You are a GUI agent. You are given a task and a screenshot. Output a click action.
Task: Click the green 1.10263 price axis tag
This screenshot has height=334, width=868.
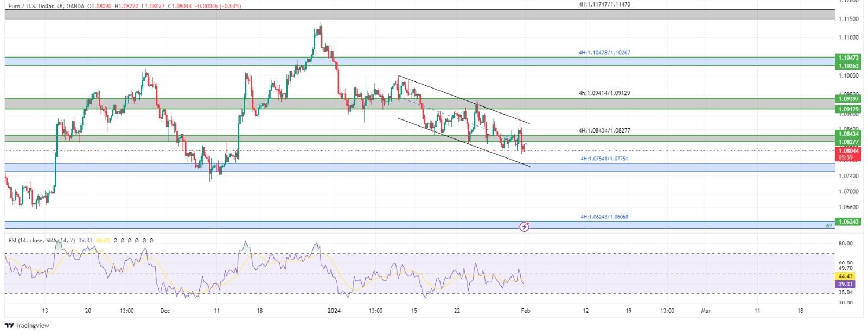pyautogui.click(x=848, y=66)
